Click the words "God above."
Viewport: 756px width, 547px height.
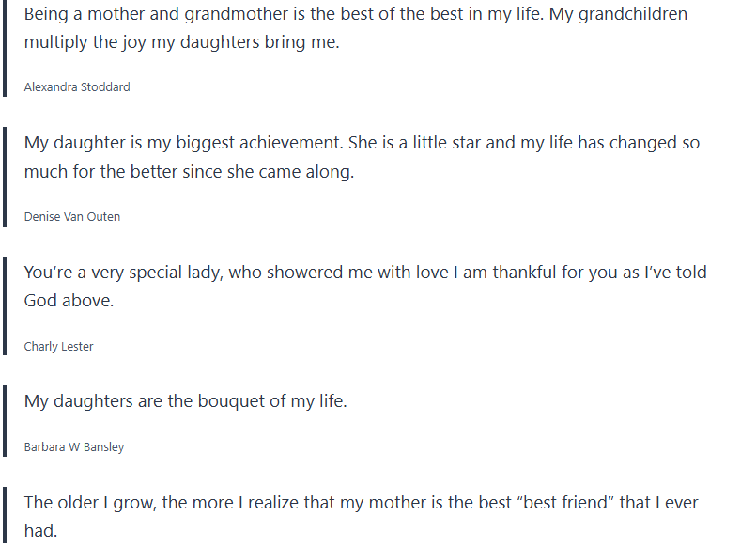[69, 302]
